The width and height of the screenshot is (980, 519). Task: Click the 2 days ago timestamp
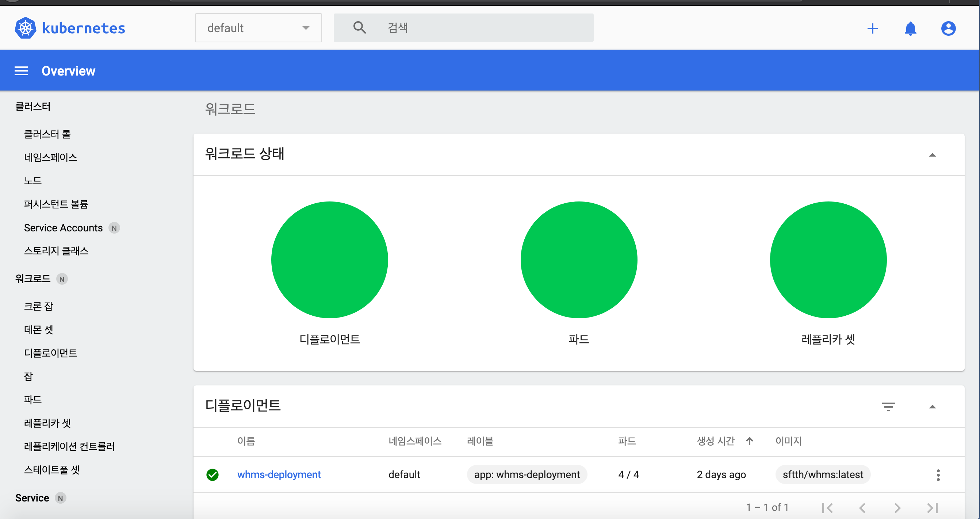point(721,474)
